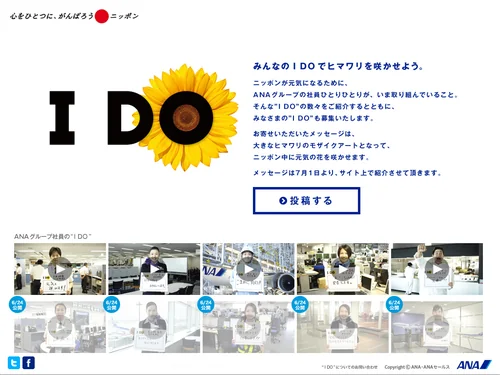Click the 心をひとつに、がんばろう slogan text
The width and height of the screenshot is (500, 375).
tap(52, 16)
